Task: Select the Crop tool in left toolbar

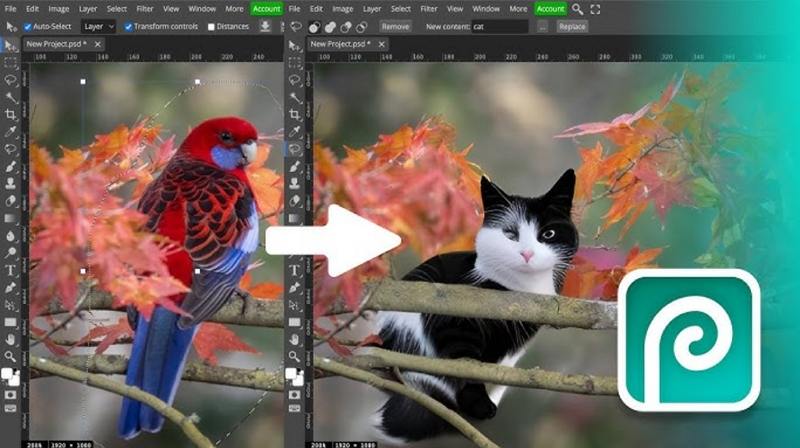Action: tap(11, 115)
